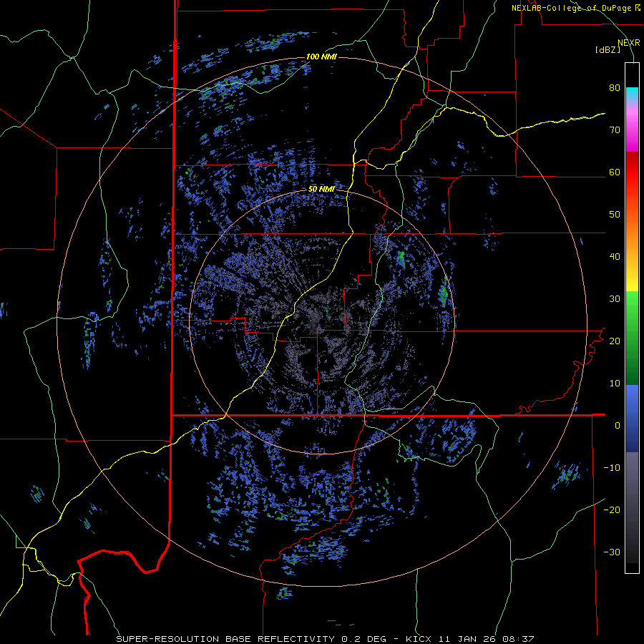Click the 50 NMI range ring label
This screenshot has width=644, height=644.
[321, 190]
